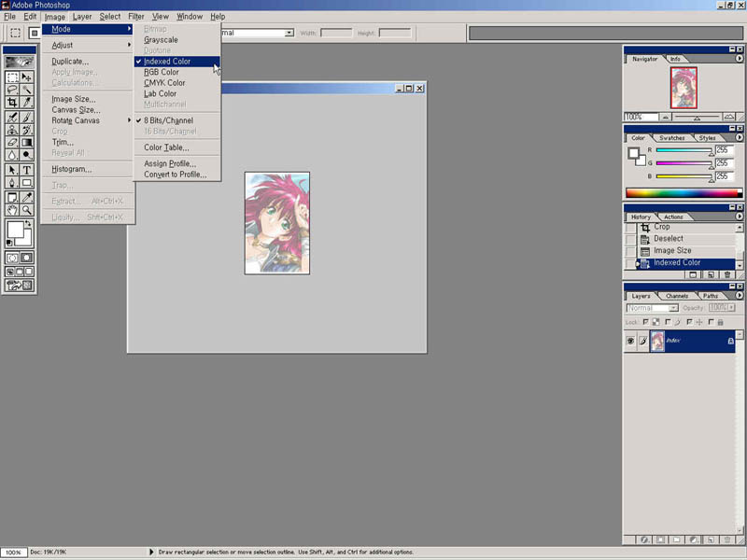Select the Move tool
This screenshot has width=747, height=560.
27,77
